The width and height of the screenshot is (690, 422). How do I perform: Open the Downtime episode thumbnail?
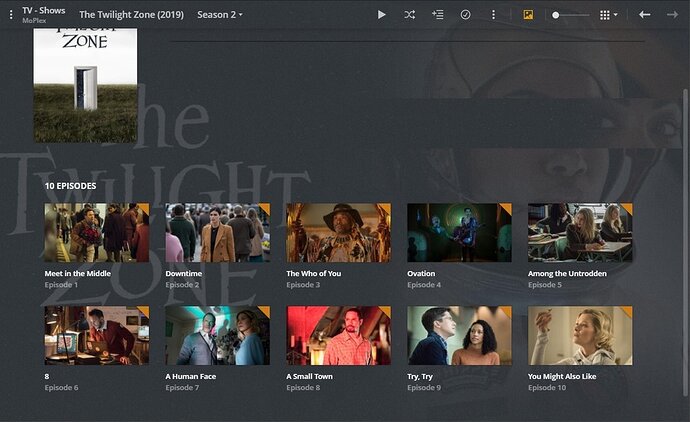[x=217, y=232]
